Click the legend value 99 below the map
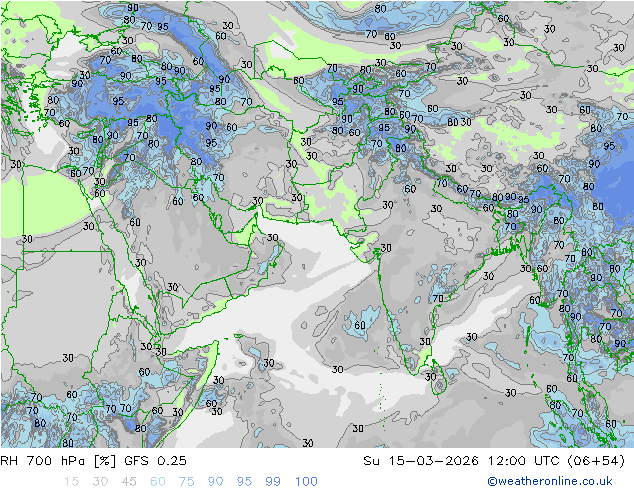The image size is (634, 490). pos(273,481)
